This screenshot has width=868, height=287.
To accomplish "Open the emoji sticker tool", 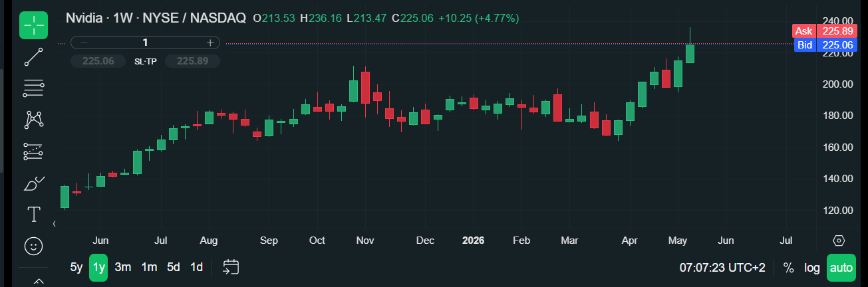I will (33, 246).
